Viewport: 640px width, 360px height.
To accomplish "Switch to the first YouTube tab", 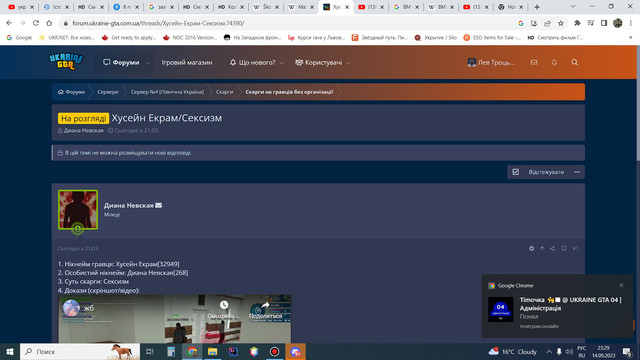I will [x=21, y=7].
